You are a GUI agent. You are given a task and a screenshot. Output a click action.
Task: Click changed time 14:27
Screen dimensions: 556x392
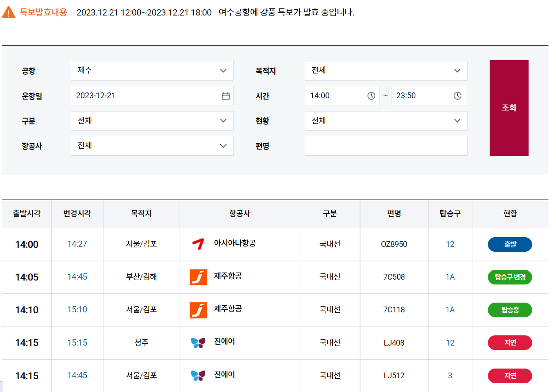(77, 244)
